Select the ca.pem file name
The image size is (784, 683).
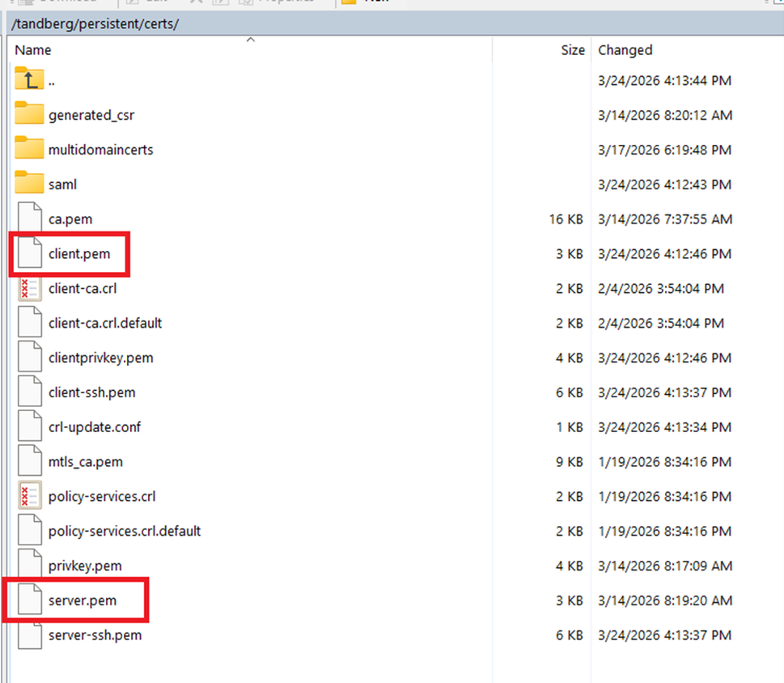pyautogui.click(x=70, y=219)
